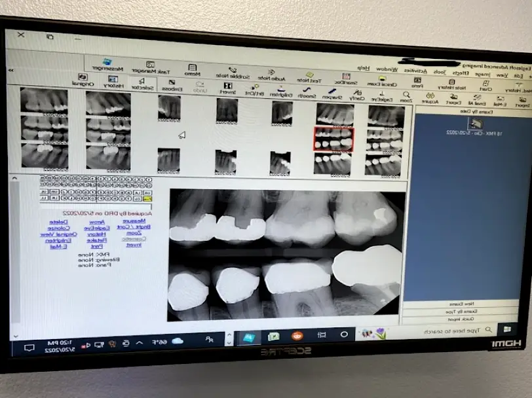Open the Help menu
The image size is (532, 398).
(x=364, y=68)
